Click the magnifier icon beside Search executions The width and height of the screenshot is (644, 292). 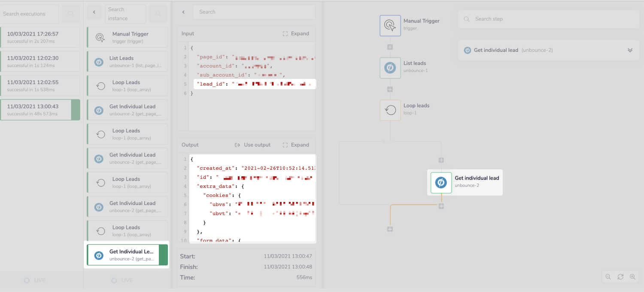coord(70,14)
